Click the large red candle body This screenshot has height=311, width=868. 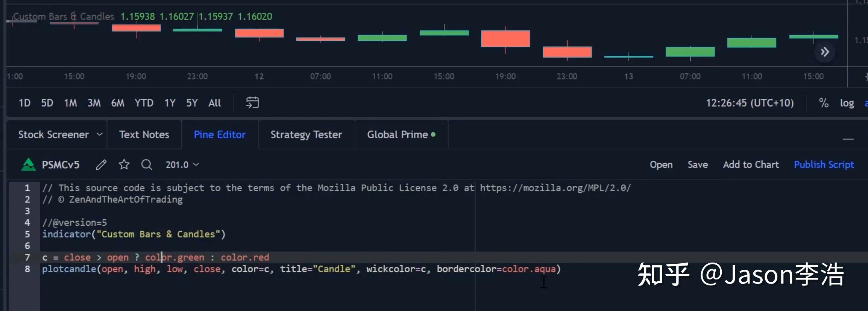click(x=505, y=39)
